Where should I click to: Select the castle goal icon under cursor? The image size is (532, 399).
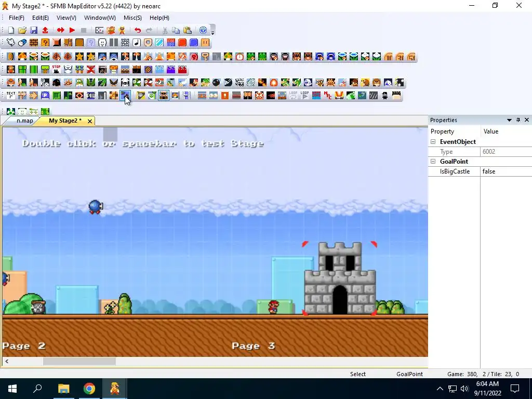pyautogui.click(x=125, y=96)
